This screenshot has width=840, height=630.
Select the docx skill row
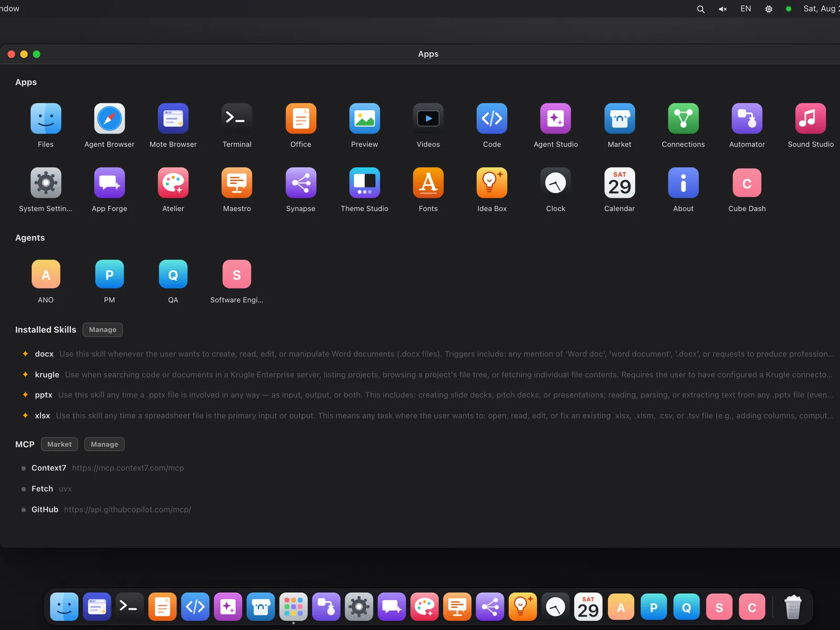[x=427, y=354]
